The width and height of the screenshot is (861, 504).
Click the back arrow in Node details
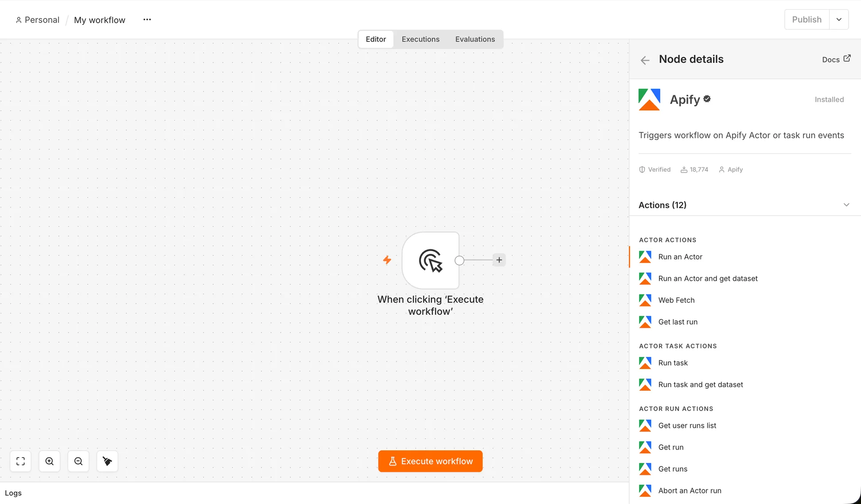pos(645,60)
